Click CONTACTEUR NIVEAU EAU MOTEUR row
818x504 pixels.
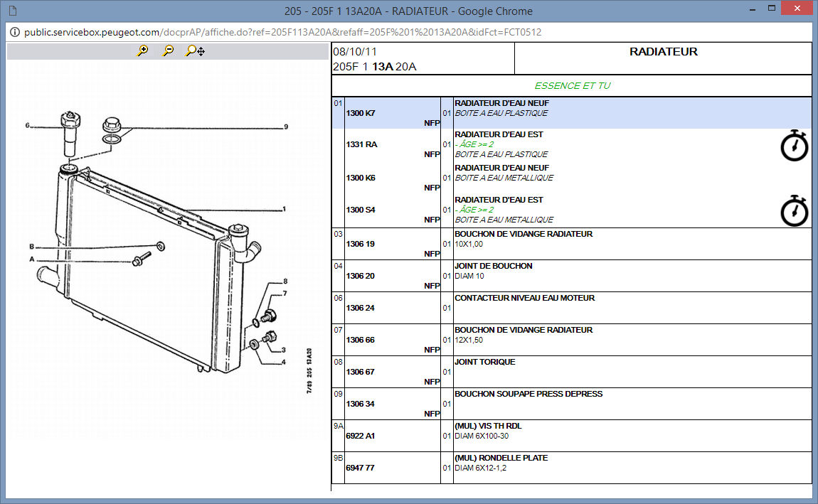click(524, 298)
